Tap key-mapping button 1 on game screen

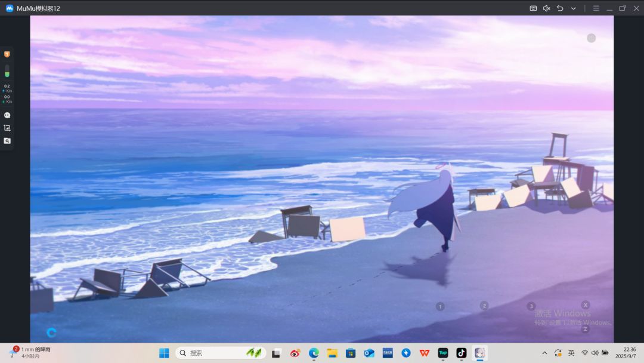click(440, 307)
